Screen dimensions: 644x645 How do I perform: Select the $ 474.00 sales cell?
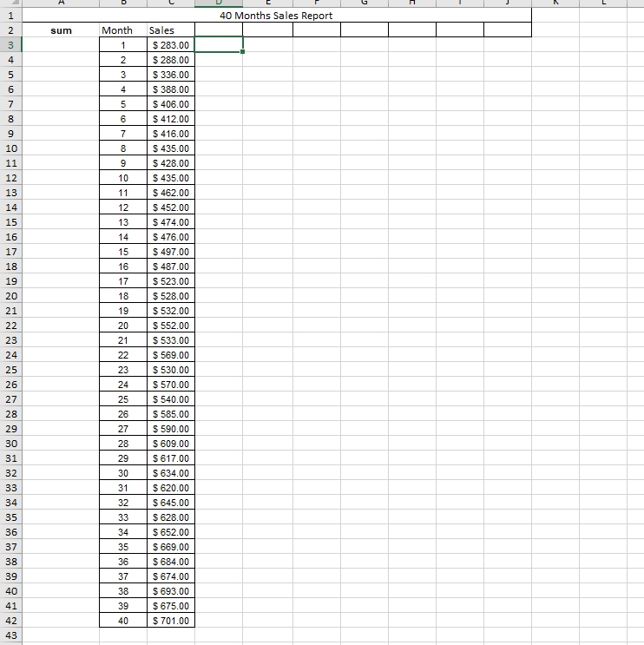point(171,222)
